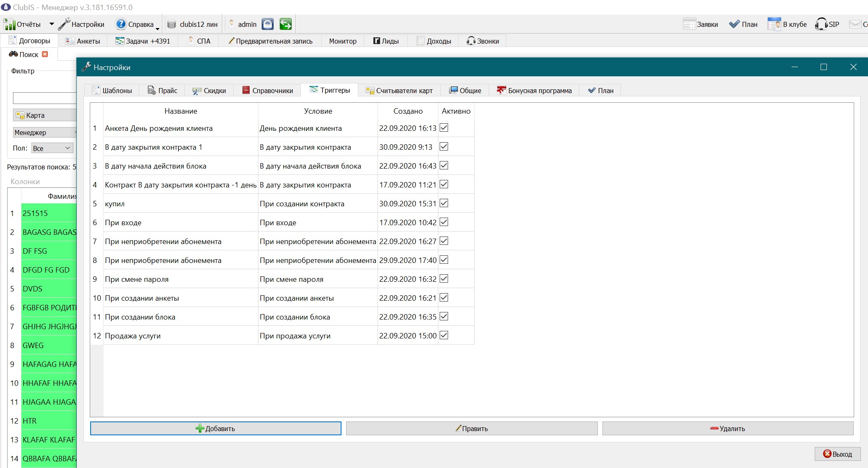The image size is (868, 468).
Task: Toggle Активно checkbox for Продажа услуги
Action: pyautogui.click(x=444, y=335)
